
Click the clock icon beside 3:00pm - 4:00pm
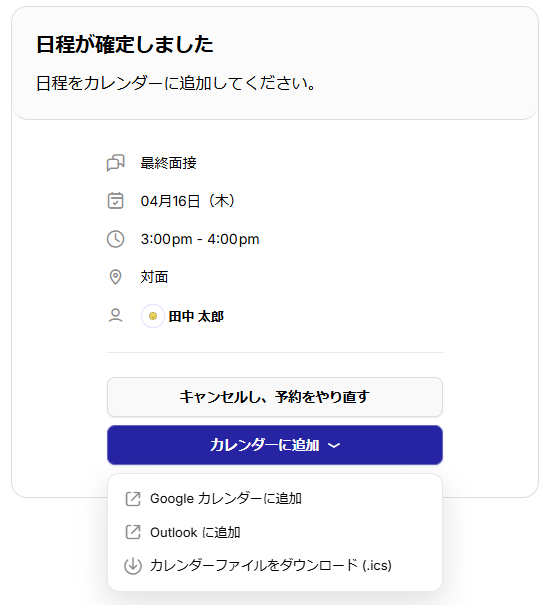[x=115, y=239]
